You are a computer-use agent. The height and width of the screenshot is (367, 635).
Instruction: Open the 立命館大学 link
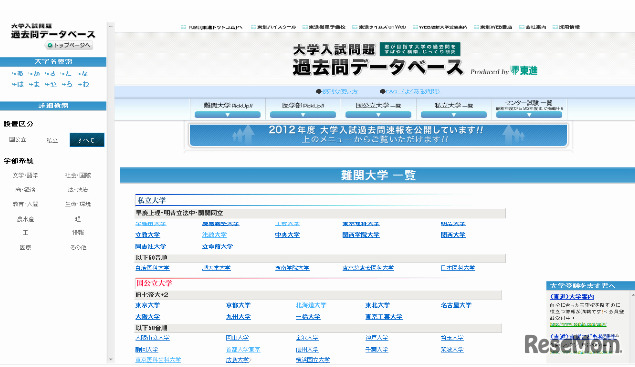pyautogui.click(x=217, y=246)
